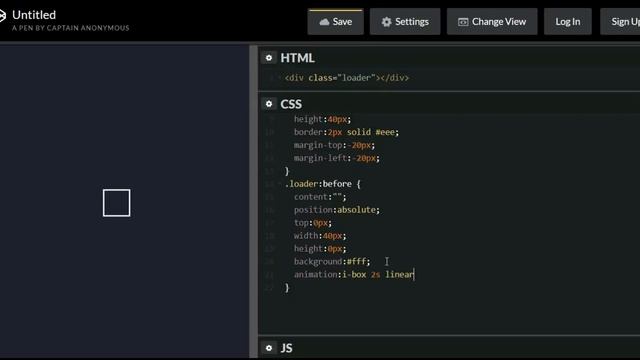Image resolution: width=640 pixels, height=360 pixels.
Task: Click the .loader:before selector line
Action: click(322, 184)
